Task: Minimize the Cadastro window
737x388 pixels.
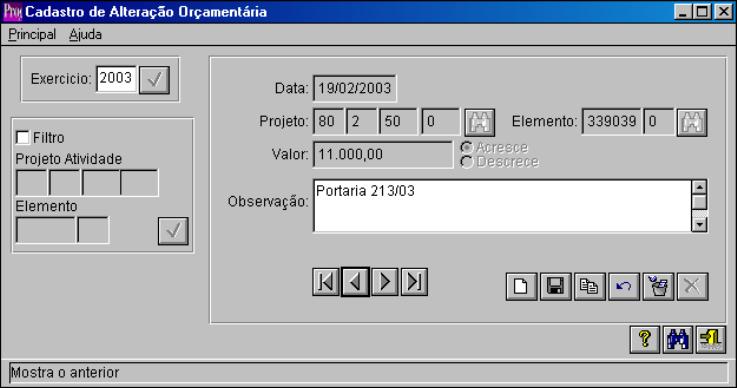Action: [682, 12]
